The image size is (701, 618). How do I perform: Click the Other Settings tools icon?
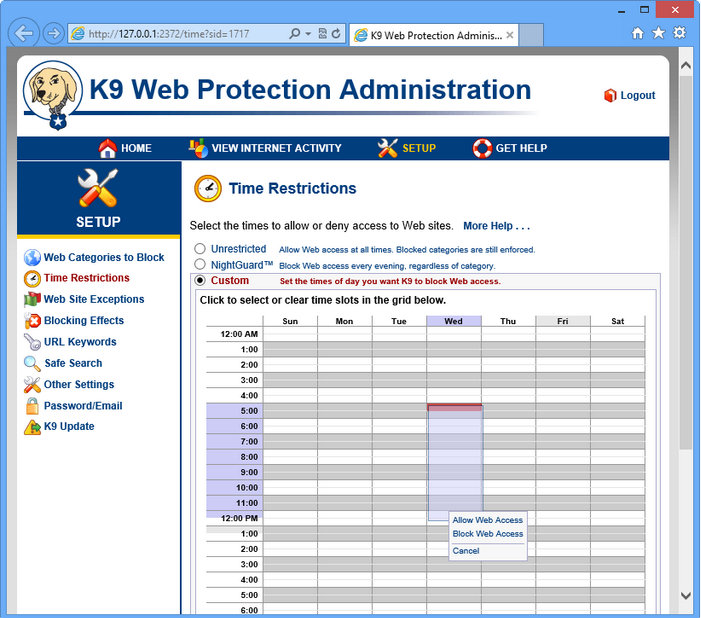coord(32,385)
